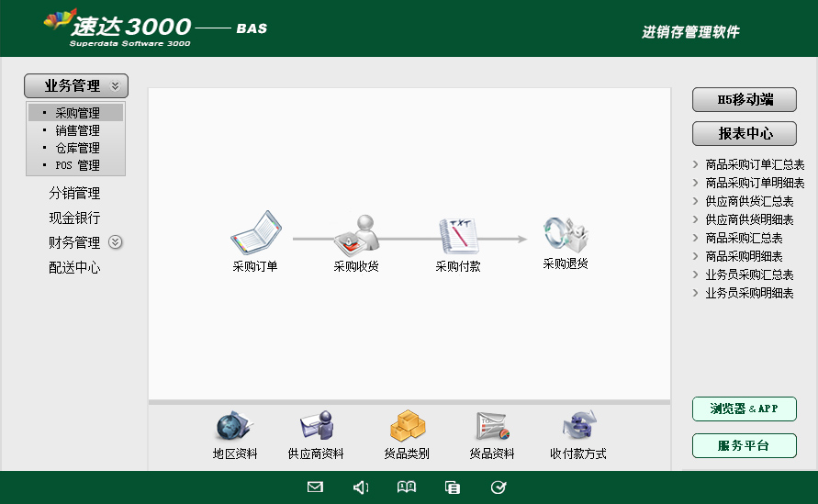
Task: Click the 浏览器 & APP button
Action: (x=744, y=409)
